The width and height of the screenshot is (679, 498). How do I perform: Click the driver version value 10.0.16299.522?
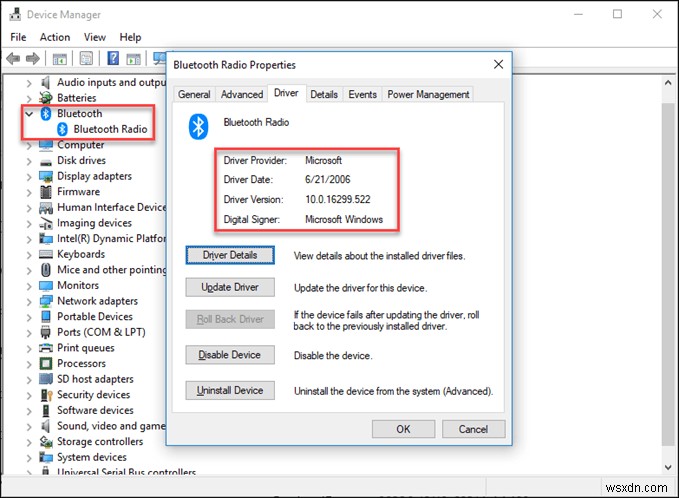338,200
